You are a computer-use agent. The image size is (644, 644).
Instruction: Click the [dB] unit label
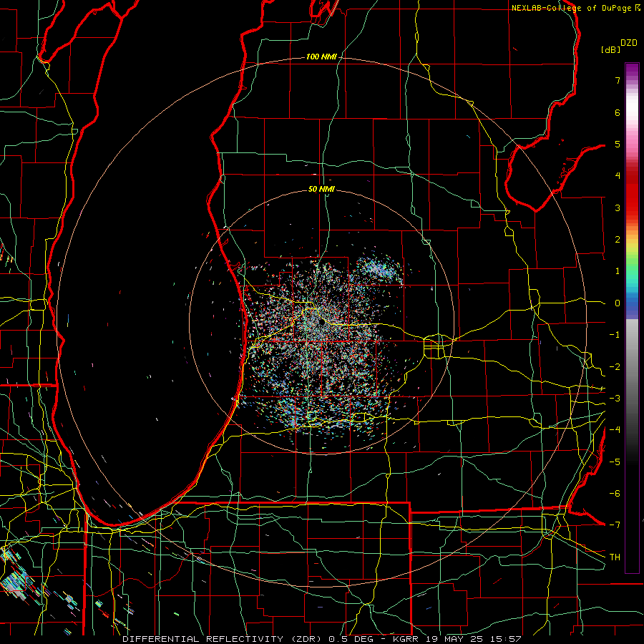point(611,49)
